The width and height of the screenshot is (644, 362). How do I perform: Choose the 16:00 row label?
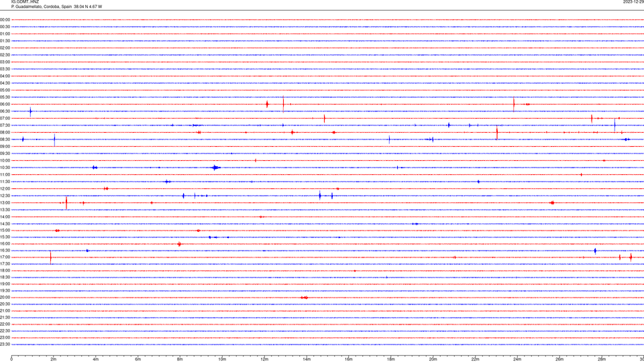[5, 244]
